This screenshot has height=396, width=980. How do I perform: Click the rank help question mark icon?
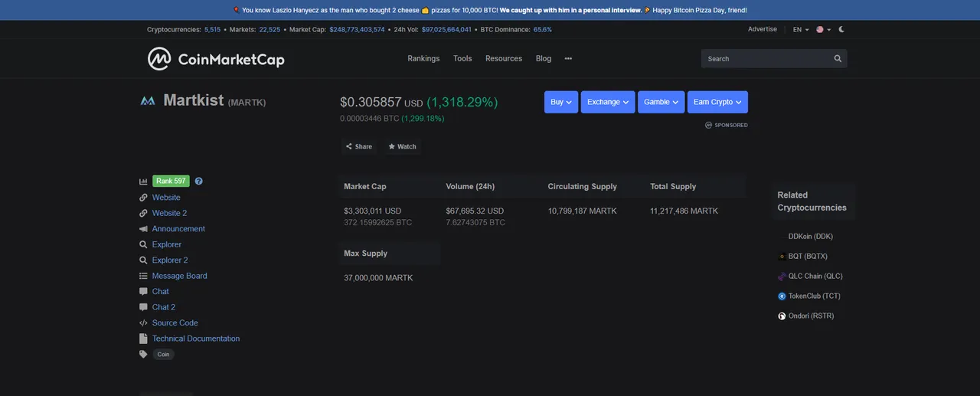199,182
